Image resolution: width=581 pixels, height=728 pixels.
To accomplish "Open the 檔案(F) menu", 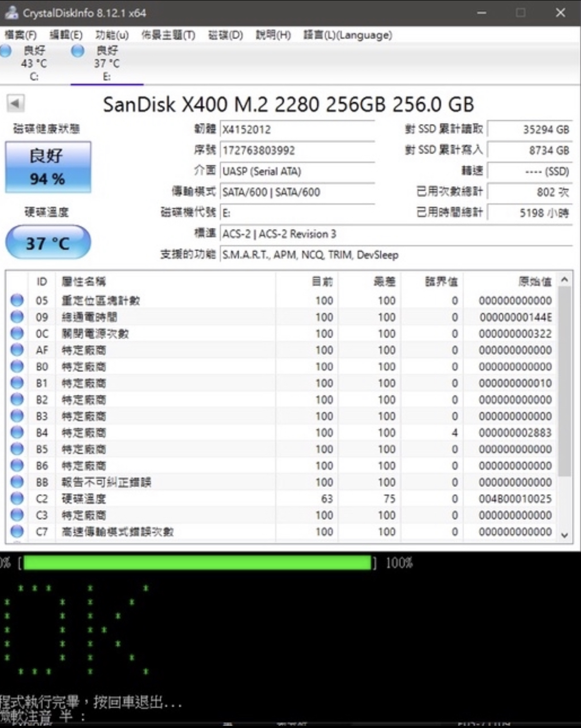I will [x=20, y=35].
